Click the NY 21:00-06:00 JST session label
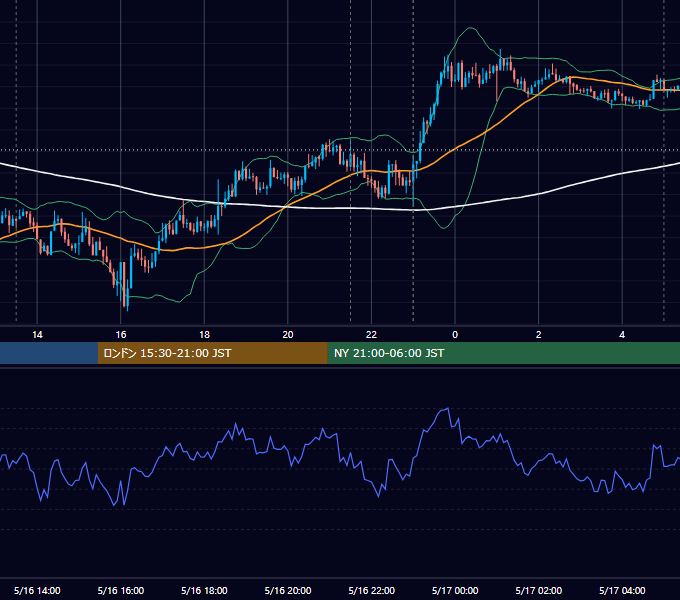Viewport: 680px width, 600px height. click(x=389, y=353)
